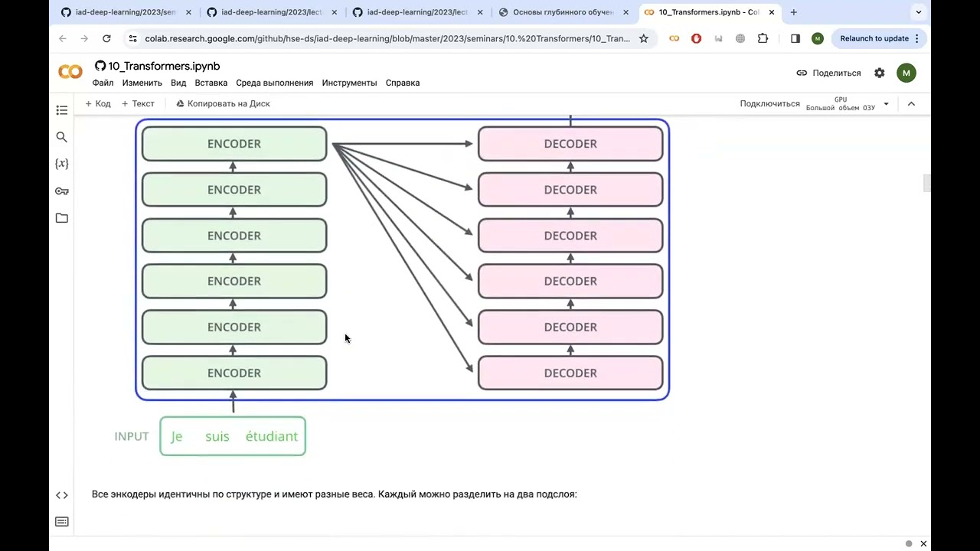
Task: Open Chrome profile avatar in toolbar
Action: (x=818, y=38)
